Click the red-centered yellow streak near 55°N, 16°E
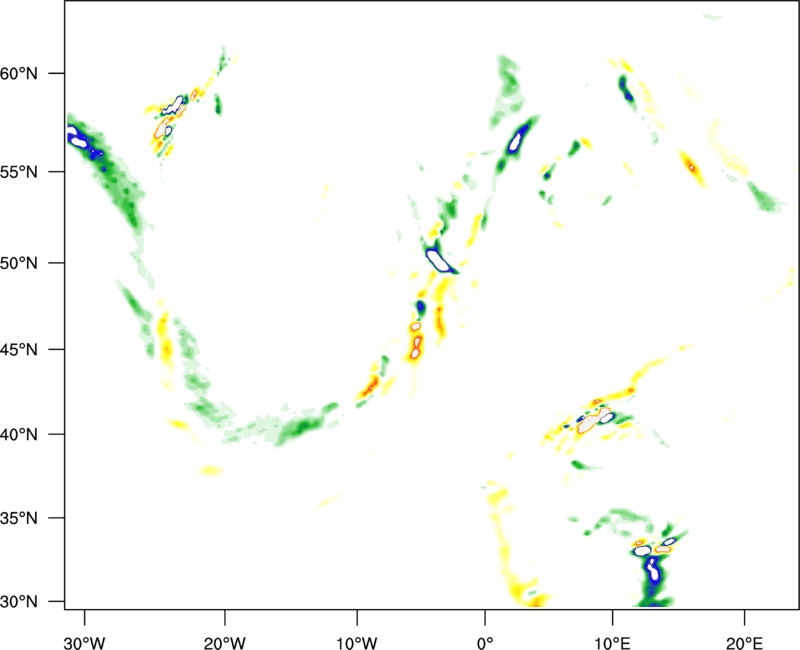 click(692, 167)
